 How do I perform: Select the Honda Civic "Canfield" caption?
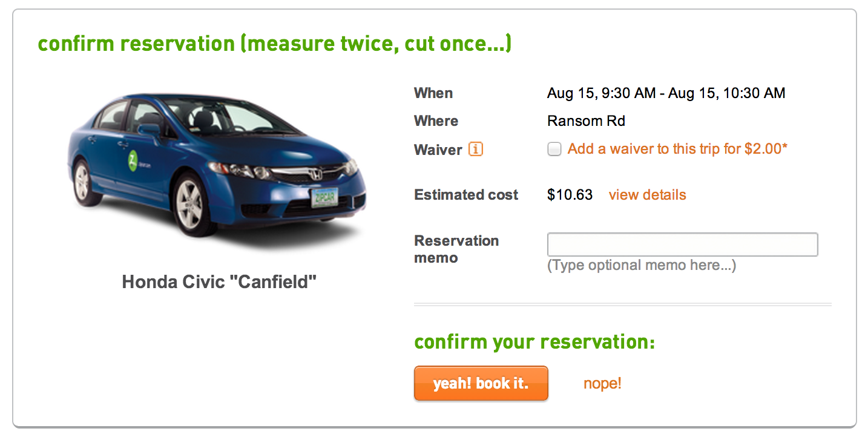pyautogui.click(x=219, y=281)
